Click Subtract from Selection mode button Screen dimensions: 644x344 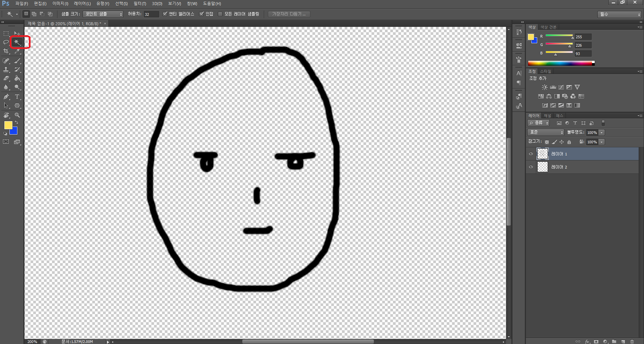tap(42, 14)
